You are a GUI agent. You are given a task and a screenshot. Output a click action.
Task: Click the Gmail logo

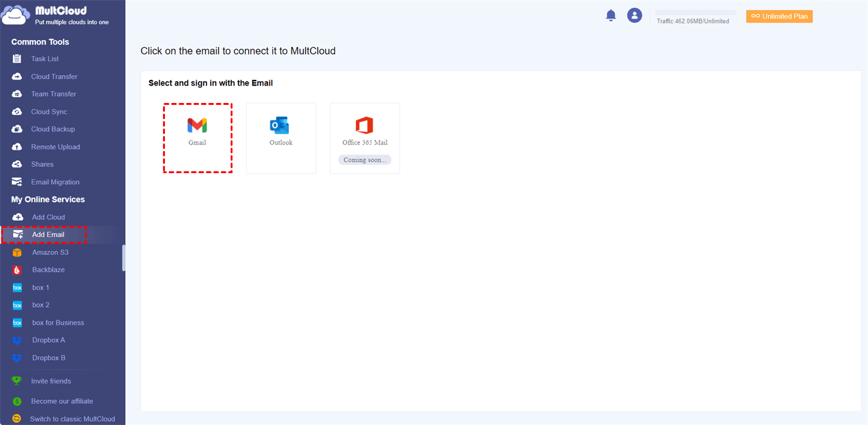click(197, 126)
